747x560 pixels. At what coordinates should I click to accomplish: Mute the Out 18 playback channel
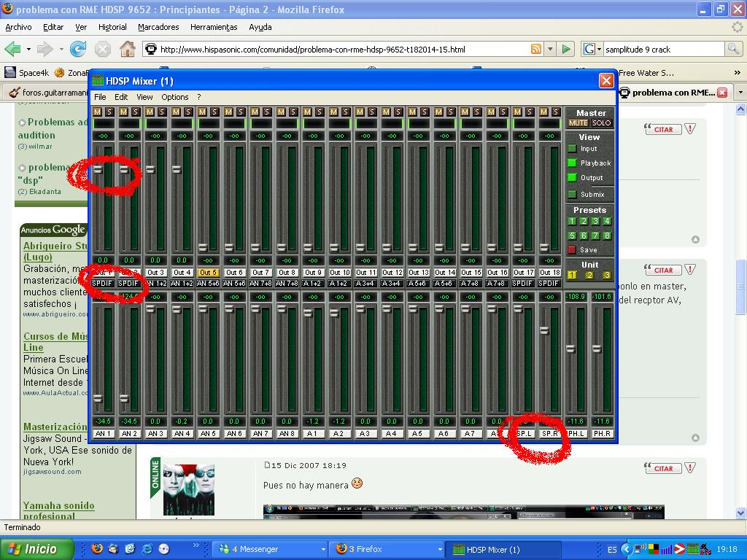(x=543, y=112)
